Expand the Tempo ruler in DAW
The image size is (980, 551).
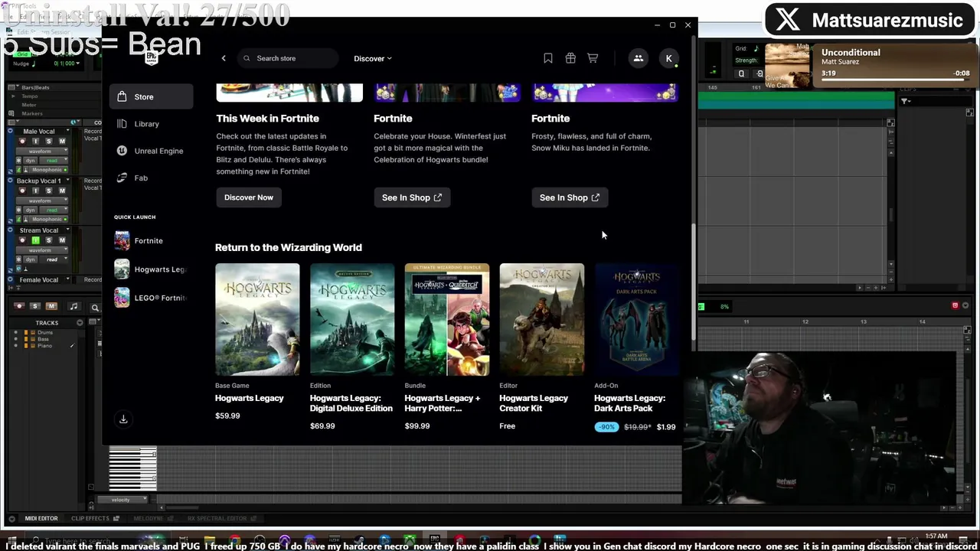pos(13,96)
